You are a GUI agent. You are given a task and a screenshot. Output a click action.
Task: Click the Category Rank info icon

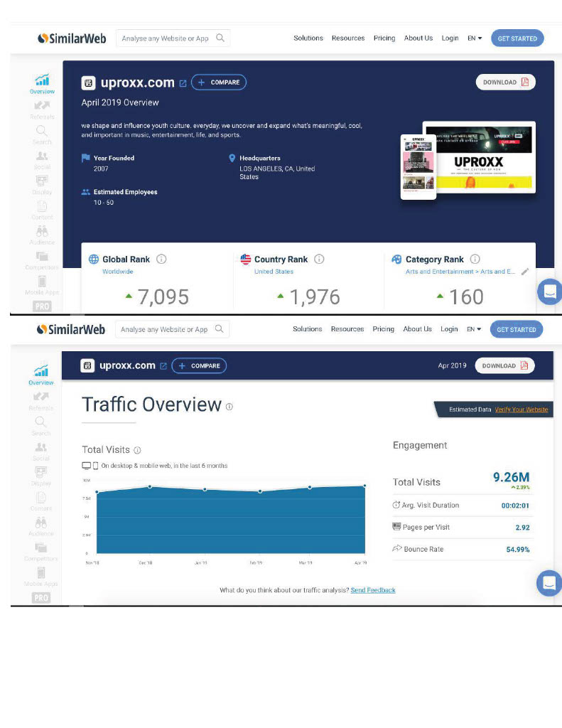[x=475, y=259]
